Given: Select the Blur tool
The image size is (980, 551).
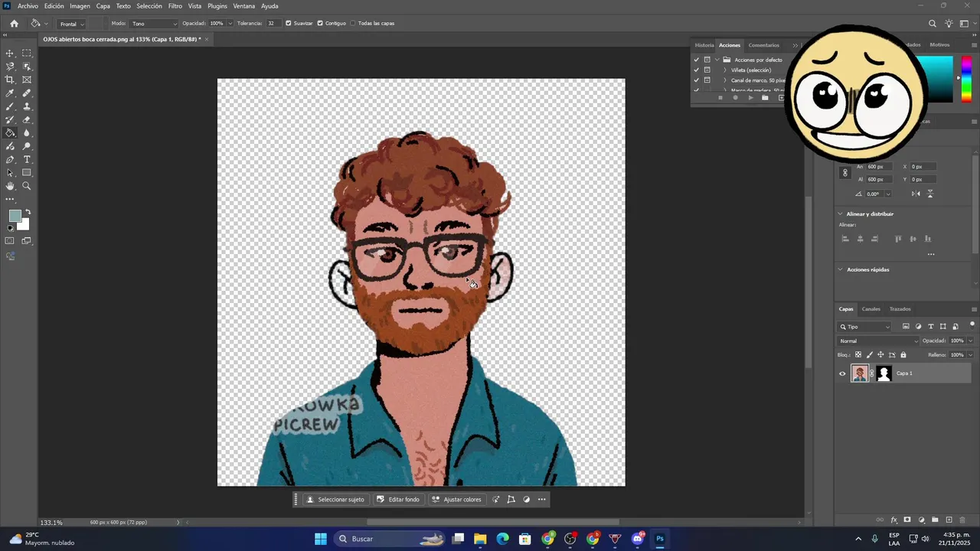Looking at the screenshot, I should (x=27, y=132).
